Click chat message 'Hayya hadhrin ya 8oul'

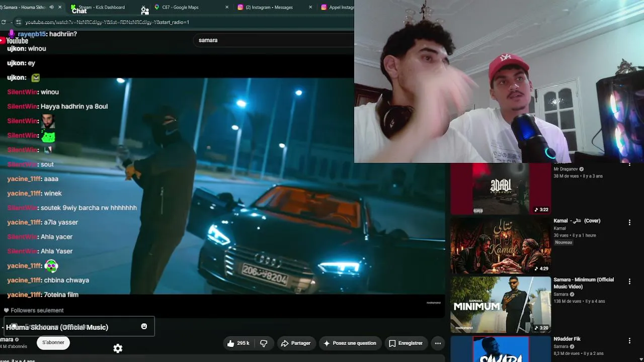(x=74, y=107)
